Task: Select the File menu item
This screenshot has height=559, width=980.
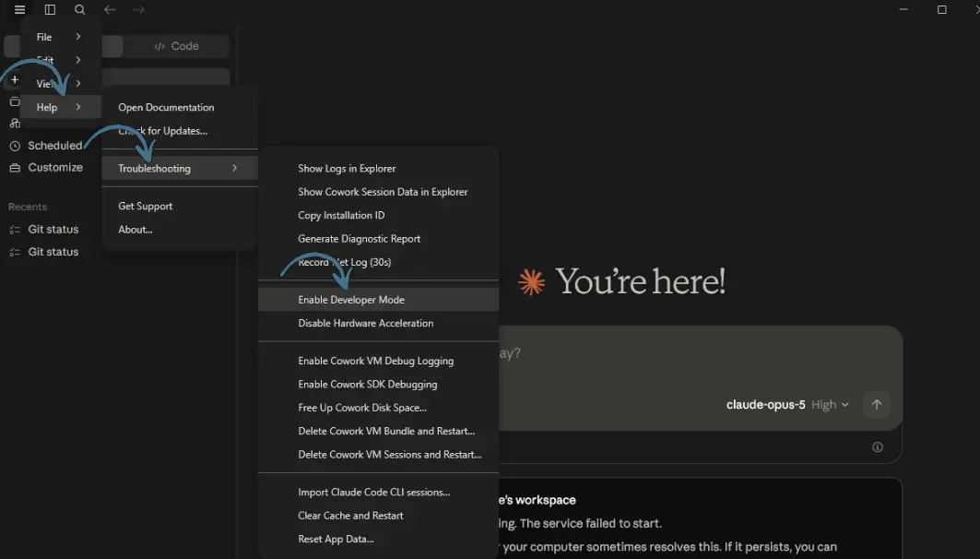Action: (61, 37)
